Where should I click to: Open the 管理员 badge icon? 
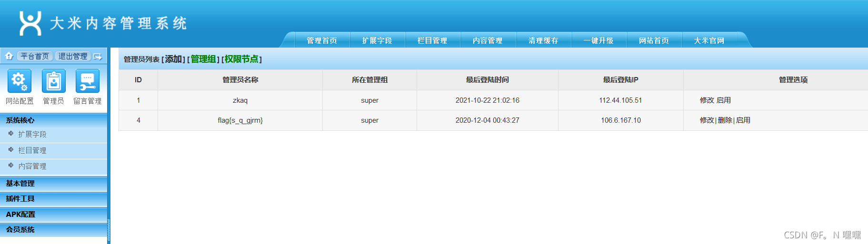[53, 81]
